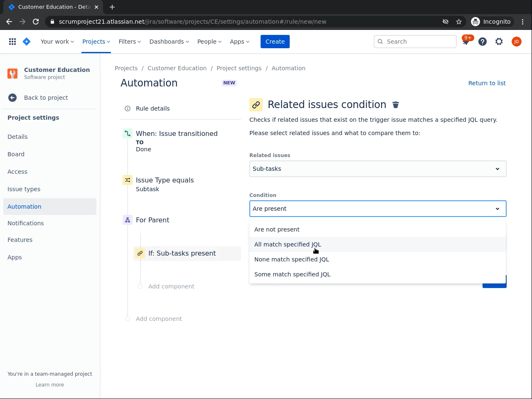The image size is (532, 399).
Task: Collapse the Condition dropdown
Action: click(497, 209)
